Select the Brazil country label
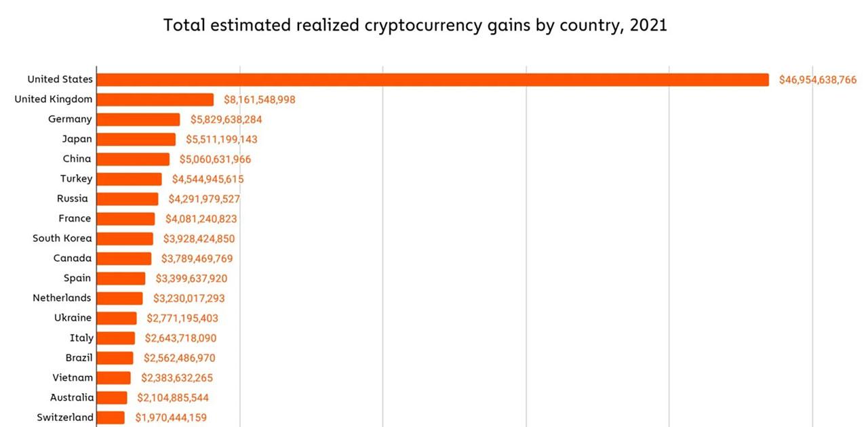The image size is (868, 427). 79,357
